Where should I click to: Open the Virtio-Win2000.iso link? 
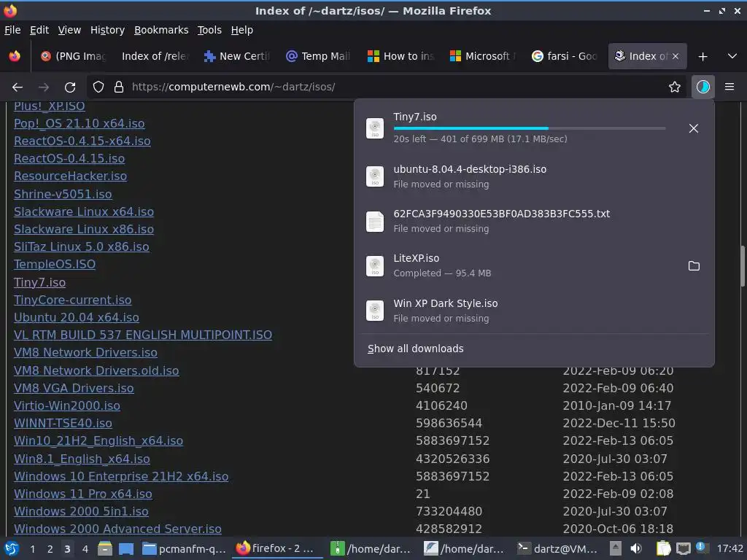[x=66, y=405]
